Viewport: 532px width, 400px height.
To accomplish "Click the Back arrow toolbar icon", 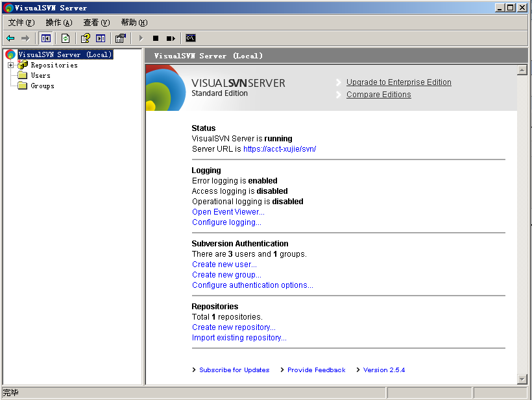I will pos(10,38).
